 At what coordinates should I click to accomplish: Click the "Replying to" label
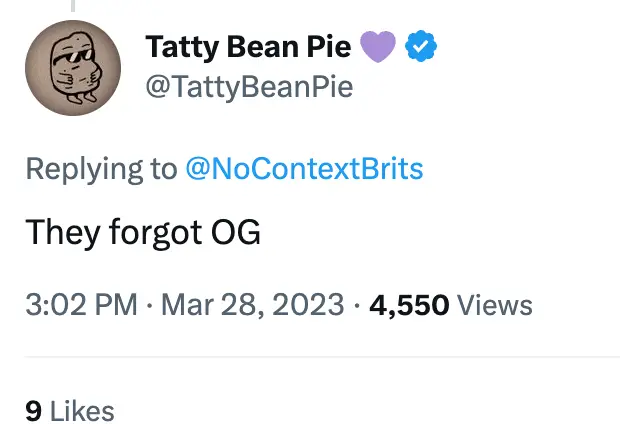click(100, 168)
